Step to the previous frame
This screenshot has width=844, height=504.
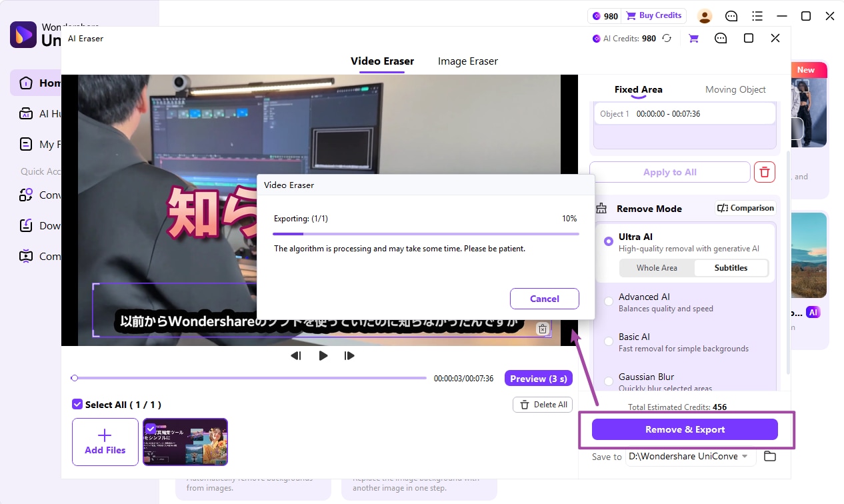(296, 356)
